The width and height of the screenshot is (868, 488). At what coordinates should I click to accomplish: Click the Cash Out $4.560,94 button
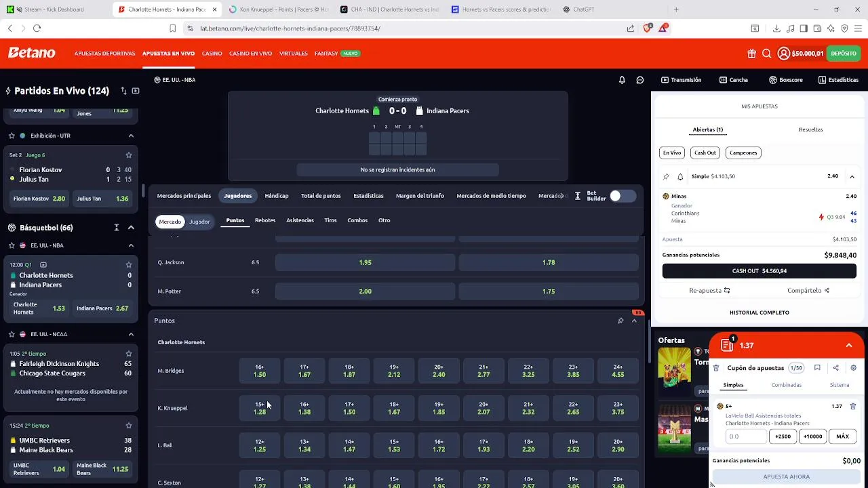759,271
